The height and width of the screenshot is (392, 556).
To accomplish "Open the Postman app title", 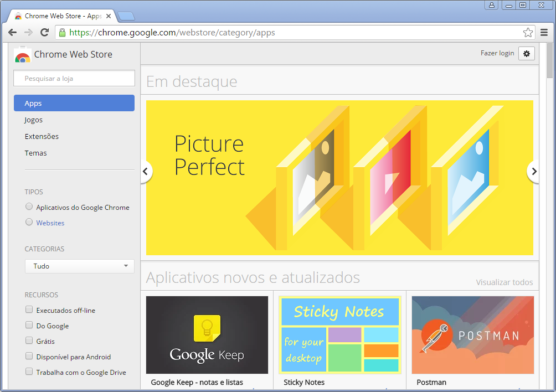I will click(431, 383).
